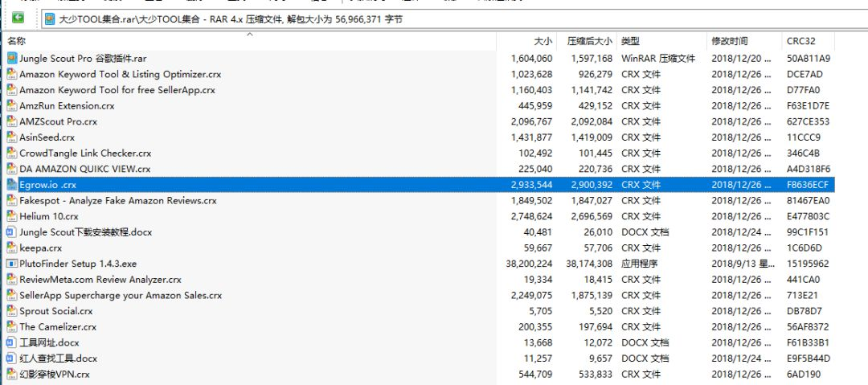
Task: Click the Amazon Keyword Tool for free SellerApp icon
Action: click(x=11, y=90)
